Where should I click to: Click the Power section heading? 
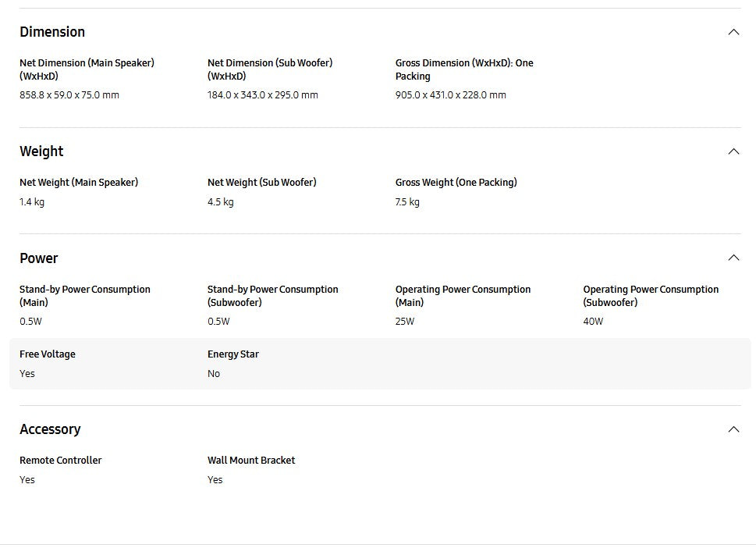click(x=39, y=258)
